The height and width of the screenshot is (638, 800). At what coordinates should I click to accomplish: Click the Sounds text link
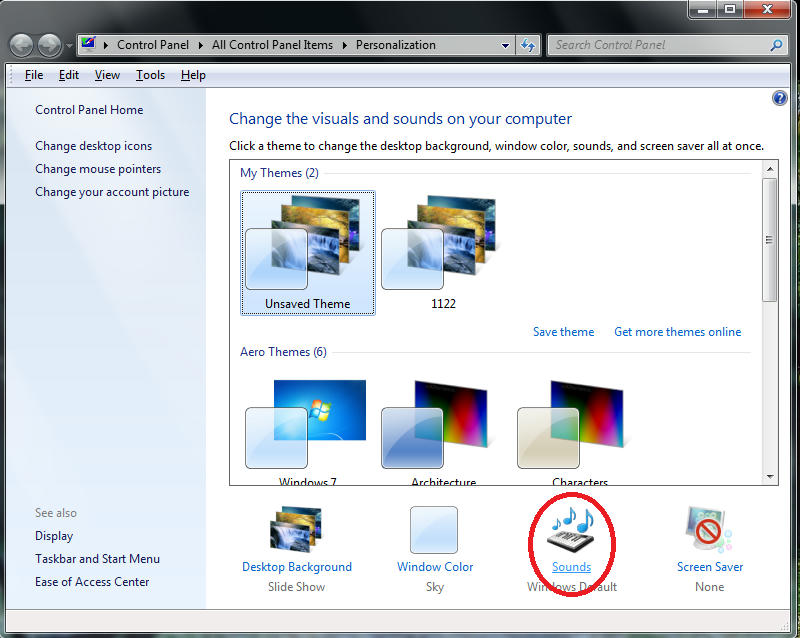click(x=571, y=567)
